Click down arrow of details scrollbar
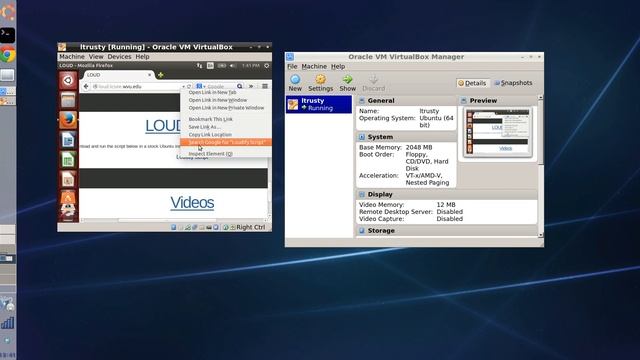 541,235
